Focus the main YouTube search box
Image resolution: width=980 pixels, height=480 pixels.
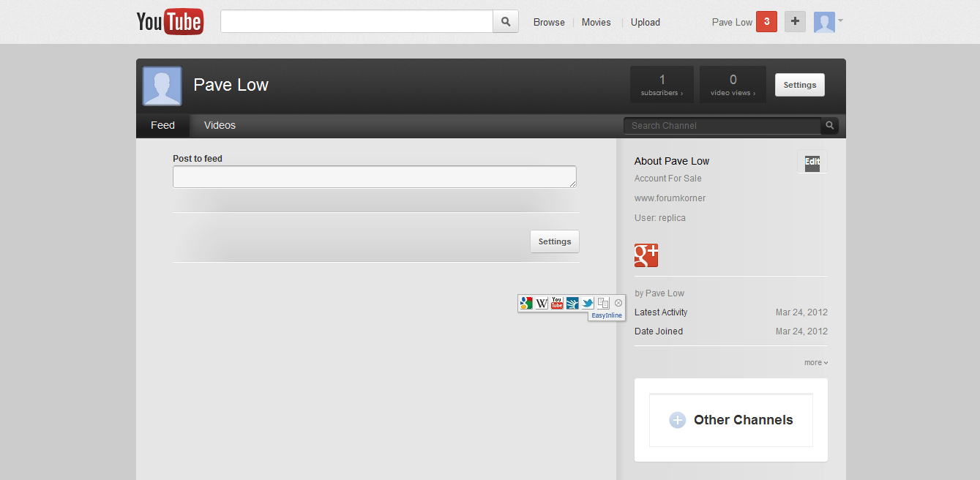point(356,21)
